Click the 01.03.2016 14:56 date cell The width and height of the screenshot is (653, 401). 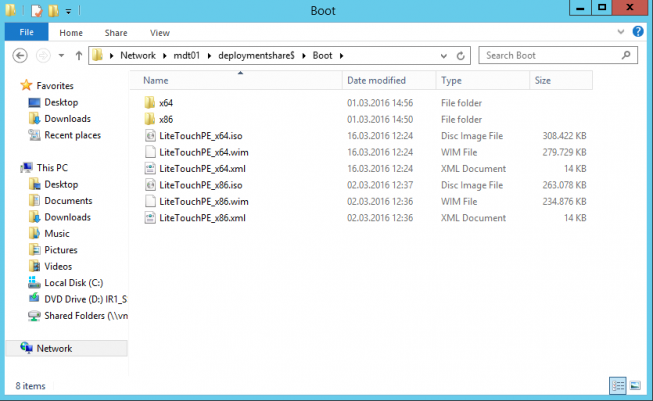click(x=380, y=103)
